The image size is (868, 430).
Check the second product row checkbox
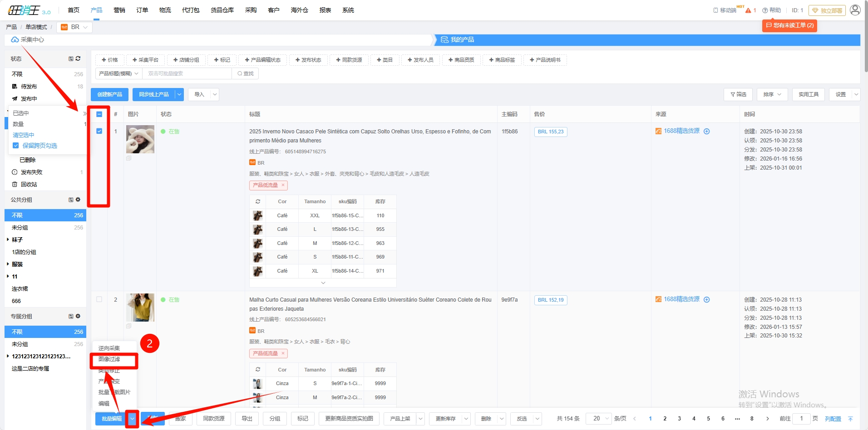tap(99, 299)
